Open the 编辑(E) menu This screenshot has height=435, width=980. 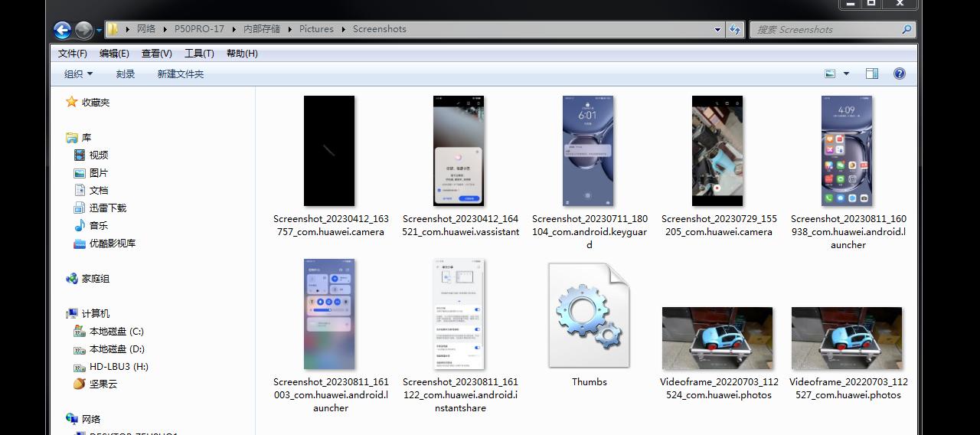coord(114,54)
